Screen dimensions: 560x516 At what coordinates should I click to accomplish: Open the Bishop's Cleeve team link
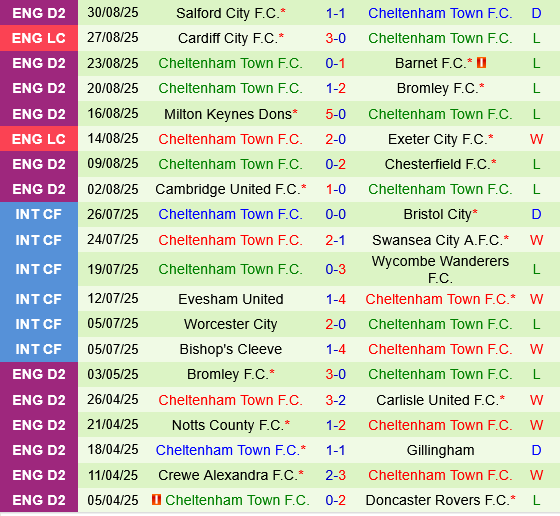(230, 349)
